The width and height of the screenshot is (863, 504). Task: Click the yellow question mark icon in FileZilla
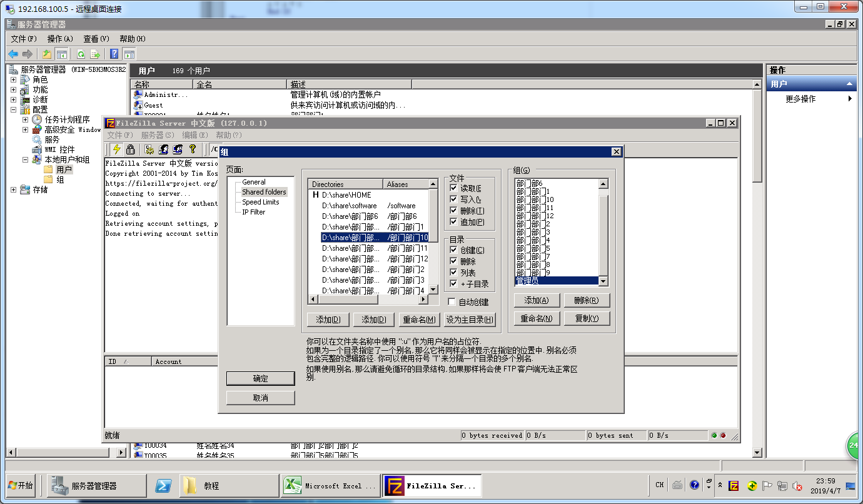pos(193,149)
